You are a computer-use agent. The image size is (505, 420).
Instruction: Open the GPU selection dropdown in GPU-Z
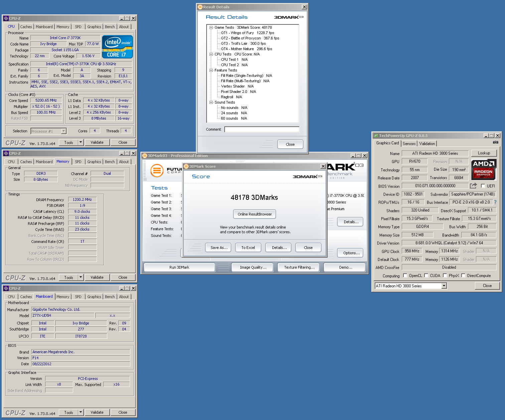[444, 286]
